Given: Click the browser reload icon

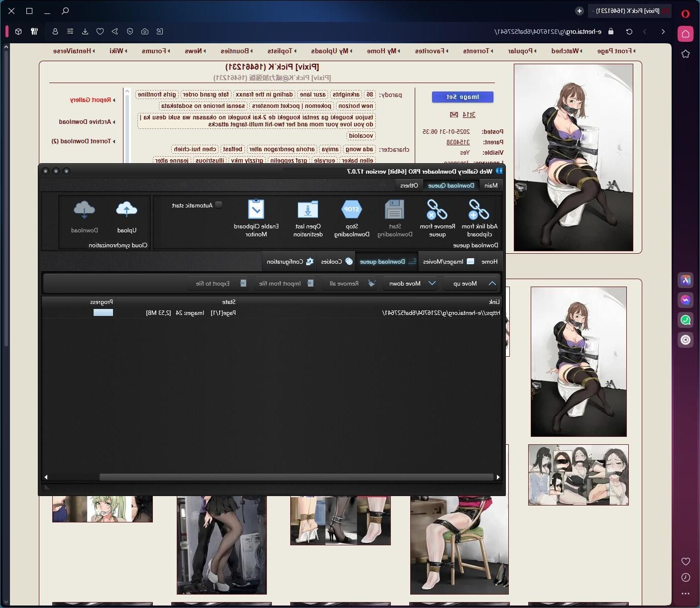Looking at the screenshot, I should pyautogui.click(x=629, y=31).
